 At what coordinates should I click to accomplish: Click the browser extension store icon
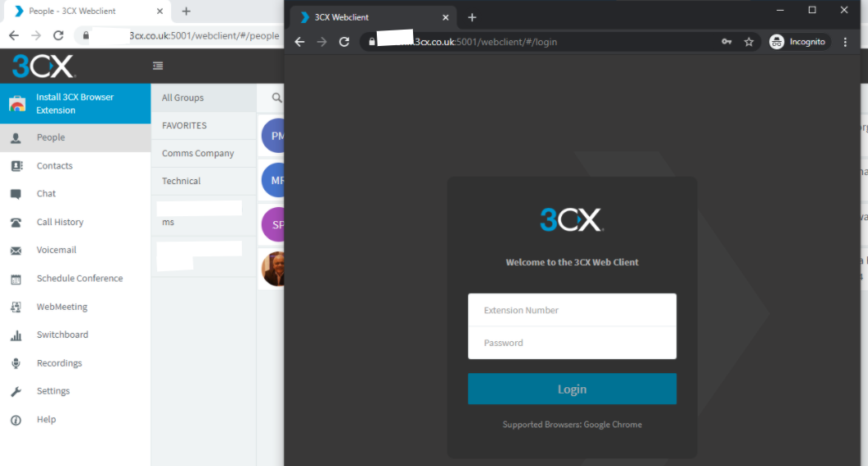pyautogui.click(x=17, y=104)
